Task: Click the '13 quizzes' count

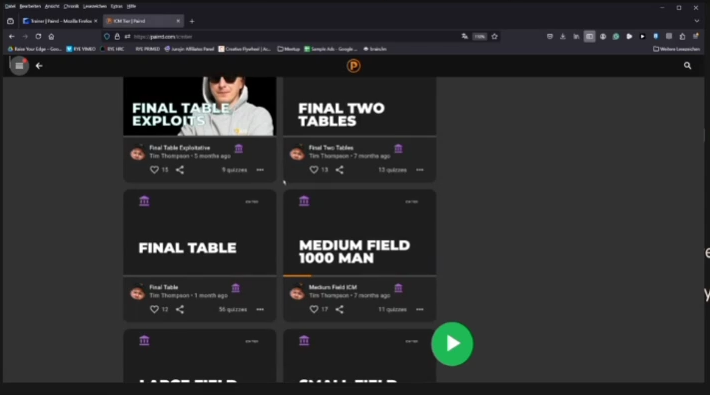Action: click(393, 170)
